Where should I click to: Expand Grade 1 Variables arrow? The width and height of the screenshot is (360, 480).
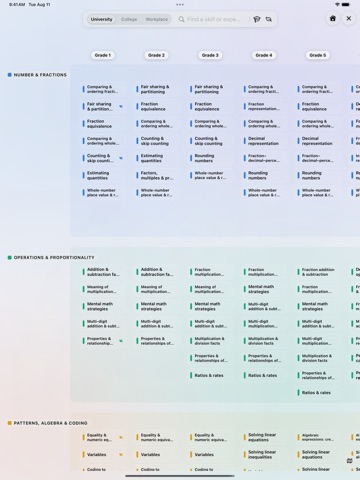(121, 454)
